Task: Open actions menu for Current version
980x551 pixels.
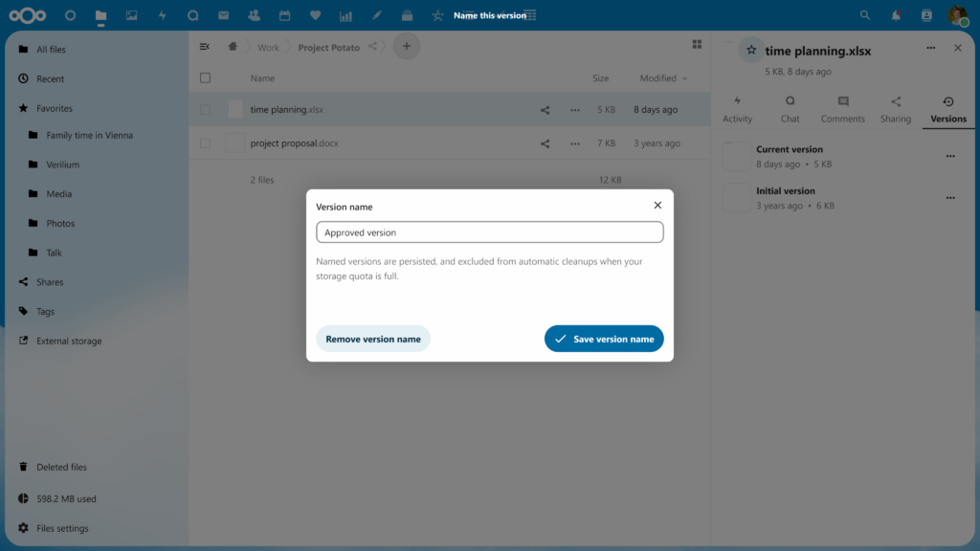Action: coord(950,158)
